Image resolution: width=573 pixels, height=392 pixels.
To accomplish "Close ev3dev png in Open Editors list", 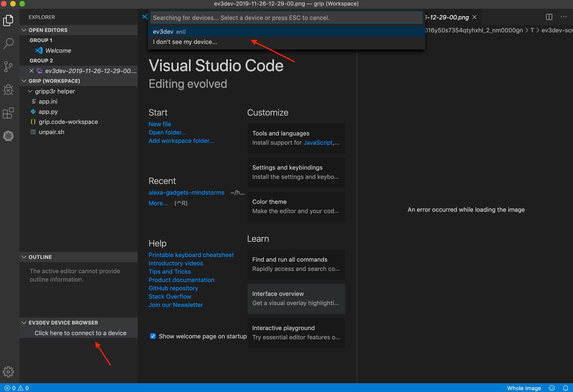I will point(31,71).
